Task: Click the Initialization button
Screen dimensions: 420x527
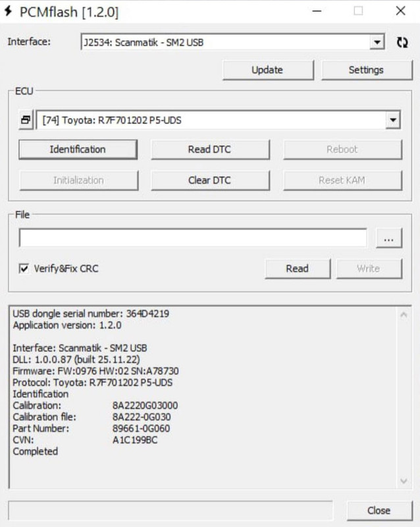Action: click(x=78, y=180)
